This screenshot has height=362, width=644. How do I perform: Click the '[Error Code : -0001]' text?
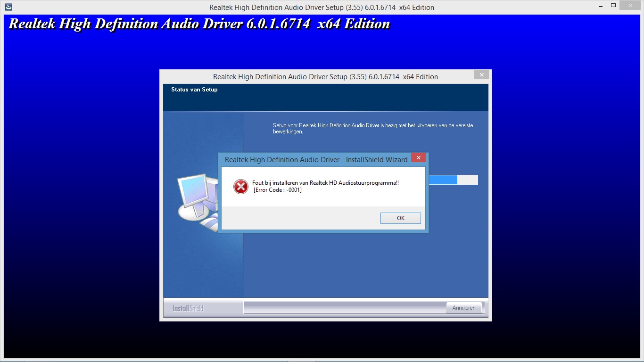point(278,190)
